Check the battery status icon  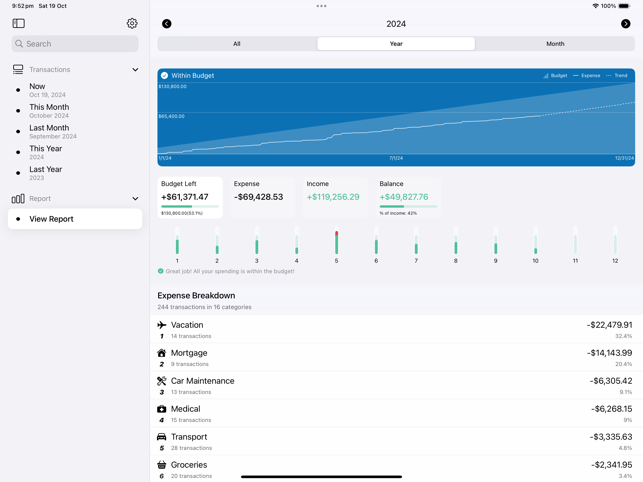[x=625, y=6]
